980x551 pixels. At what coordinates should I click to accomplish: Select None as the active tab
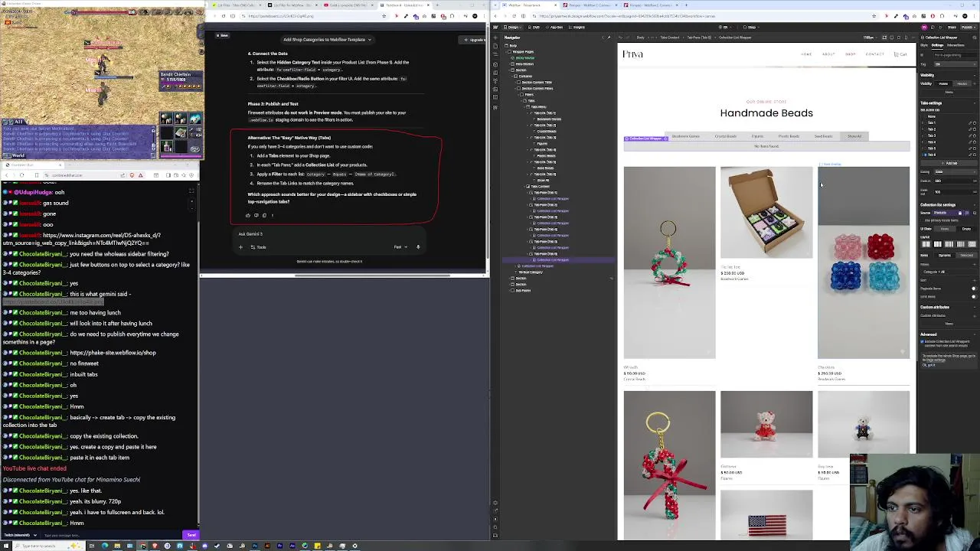click(x=931, y=116)
